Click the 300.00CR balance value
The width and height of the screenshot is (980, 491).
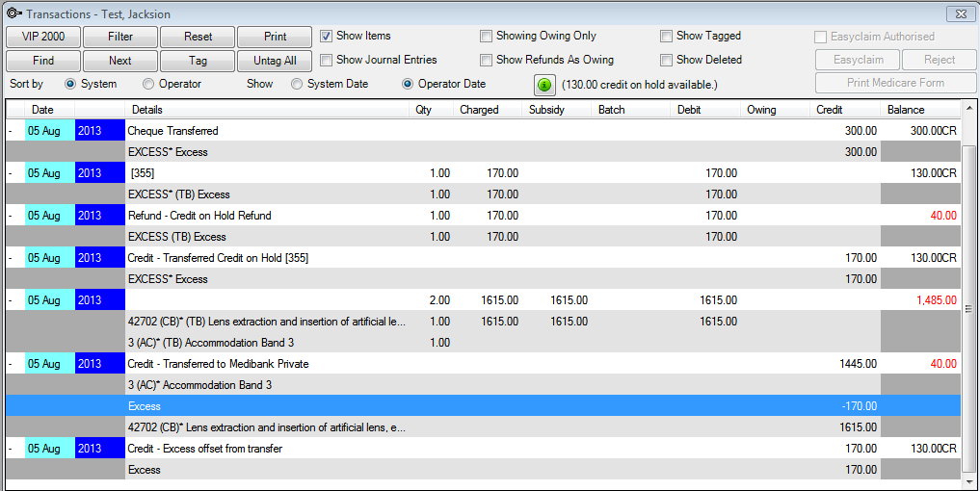933,131
